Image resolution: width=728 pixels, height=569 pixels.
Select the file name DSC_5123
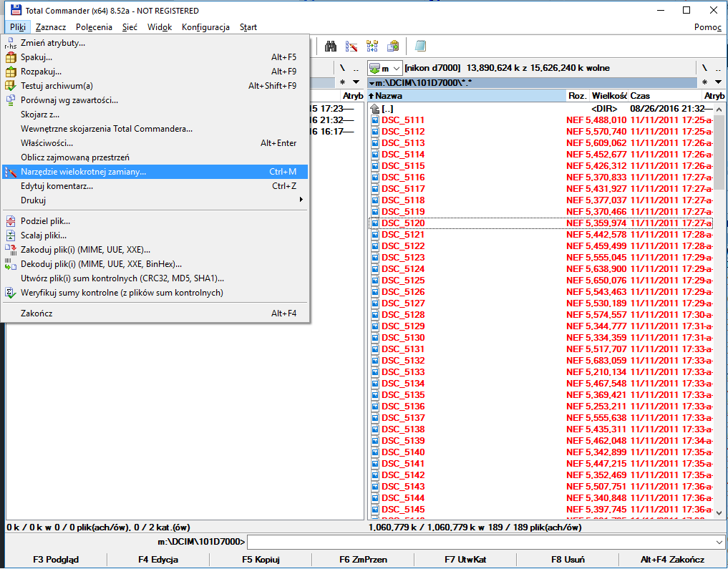click(x=403, y=258)
